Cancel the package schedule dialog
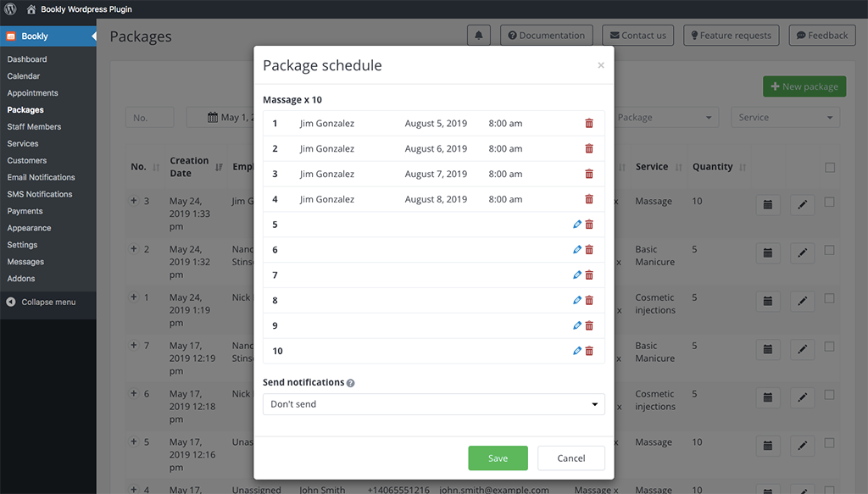Screen dimensions: 868x494 [x=570, y=458]
